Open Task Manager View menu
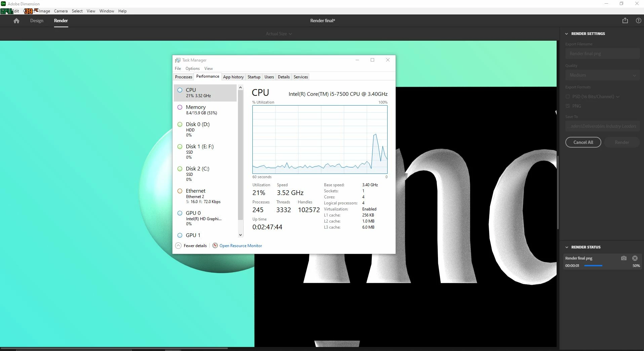 [x=208, y=69]
